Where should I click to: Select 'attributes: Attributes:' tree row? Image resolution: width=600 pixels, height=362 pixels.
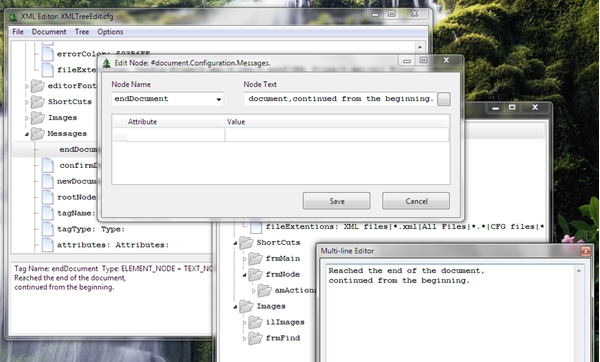[x=113, y=245]
